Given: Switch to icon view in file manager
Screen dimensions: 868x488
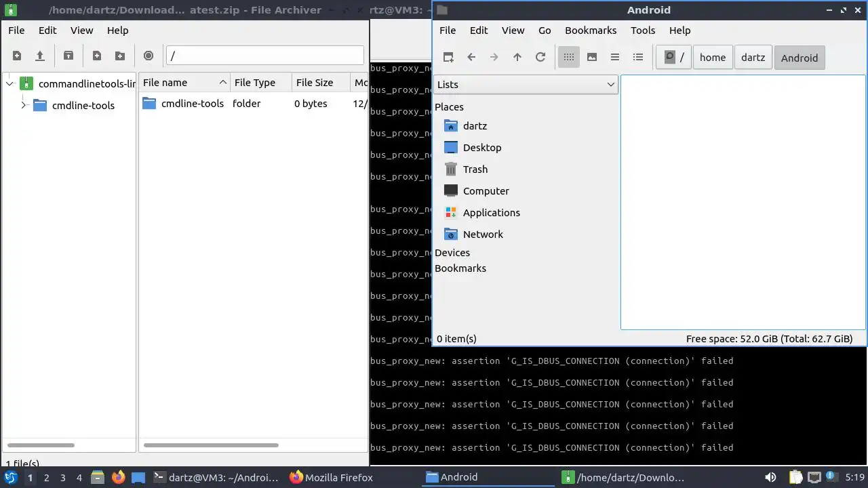Looking at the screenshot, I should click(569, 57).
